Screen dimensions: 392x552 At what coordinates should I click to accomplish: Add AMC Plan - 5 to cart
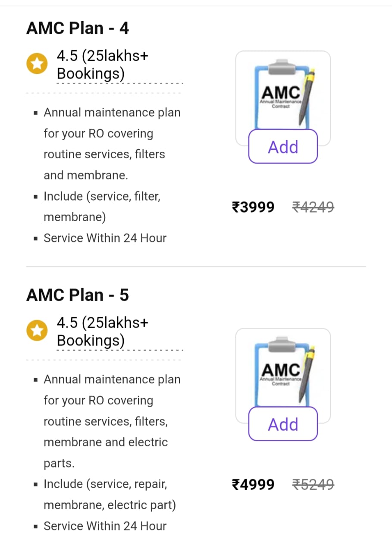283,424
